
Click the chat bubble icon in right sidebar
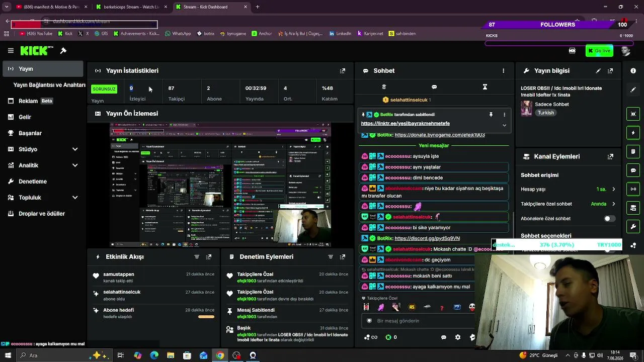(x=633, y=170)
